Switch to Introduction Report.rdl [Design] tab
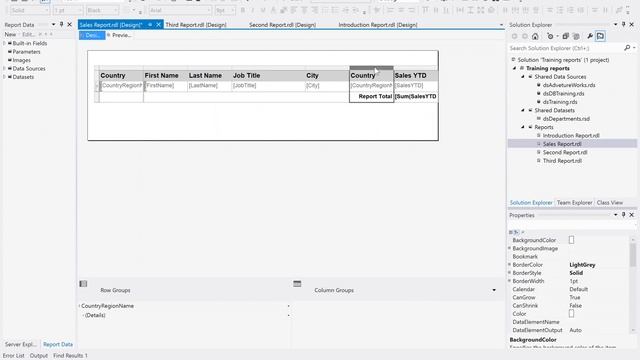The height and width of the screenshot is (360, 640). click(378, 25)
